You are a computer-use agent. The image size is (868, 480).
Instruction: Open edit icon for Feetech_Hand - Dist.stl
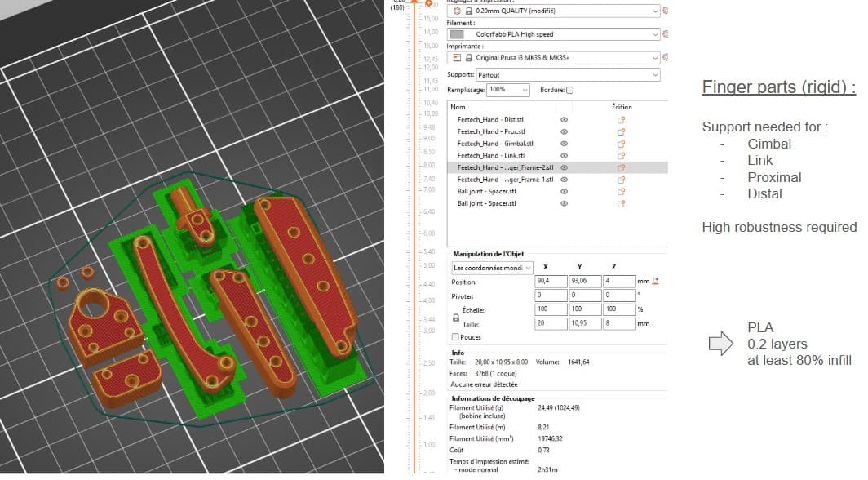[x=621, y=119]
